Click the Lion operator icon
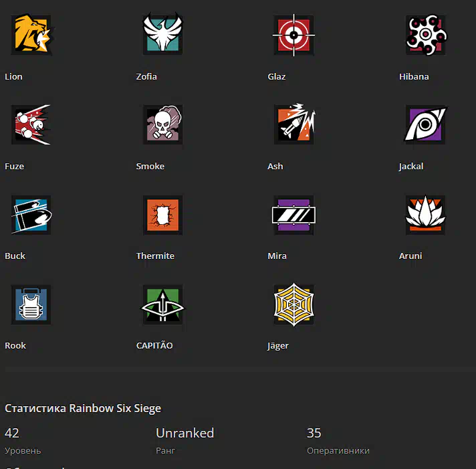The height and width of the screenshot is (469, 476). [x=31, y=34]
